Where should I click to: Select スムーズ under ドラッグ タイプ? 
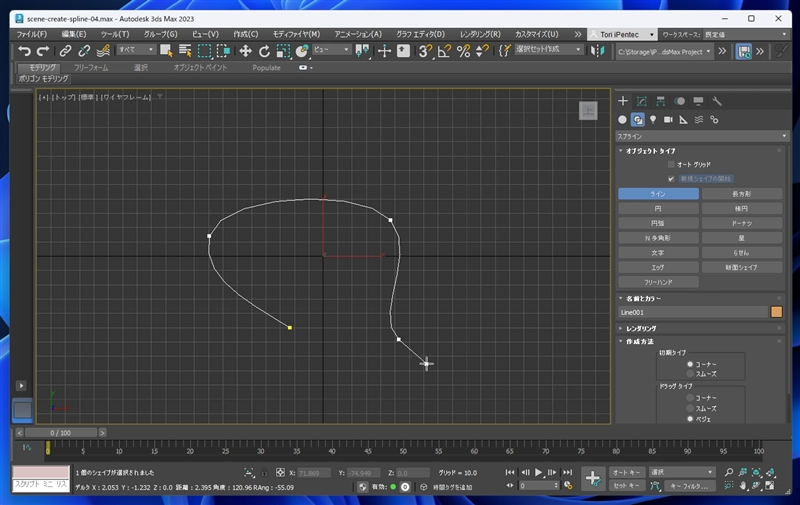pyautogui.click(x=690, y=409)
